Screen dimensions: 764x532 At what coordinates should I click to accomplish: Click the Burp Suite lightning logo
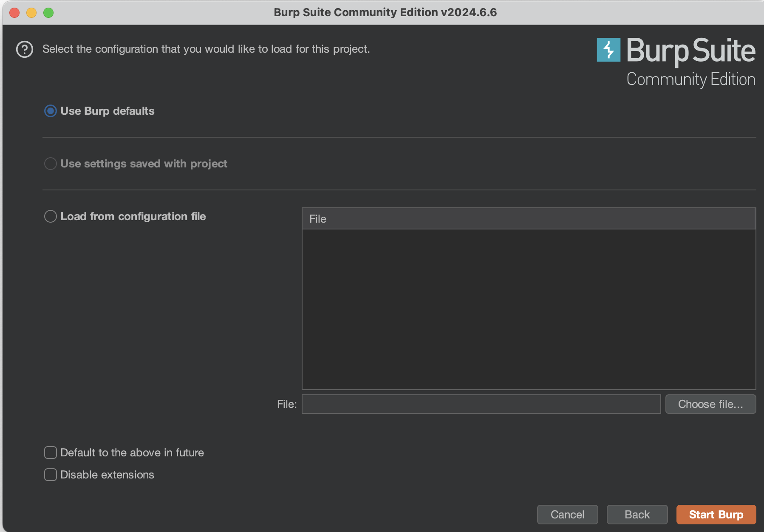tap(608, 50)
